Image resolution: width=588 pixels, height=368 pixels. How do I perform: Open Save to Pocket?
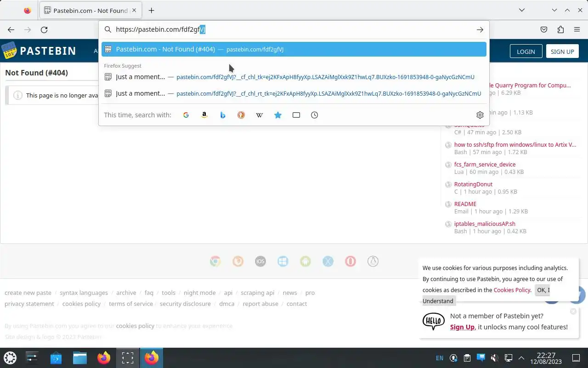[x=544, y=29]
